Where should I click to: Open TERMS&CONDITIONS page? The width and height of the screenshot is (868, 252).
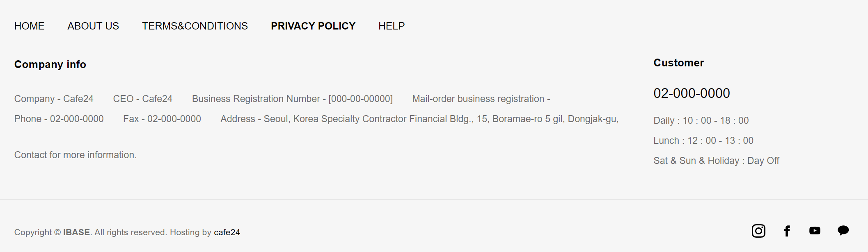click(195, 26)
